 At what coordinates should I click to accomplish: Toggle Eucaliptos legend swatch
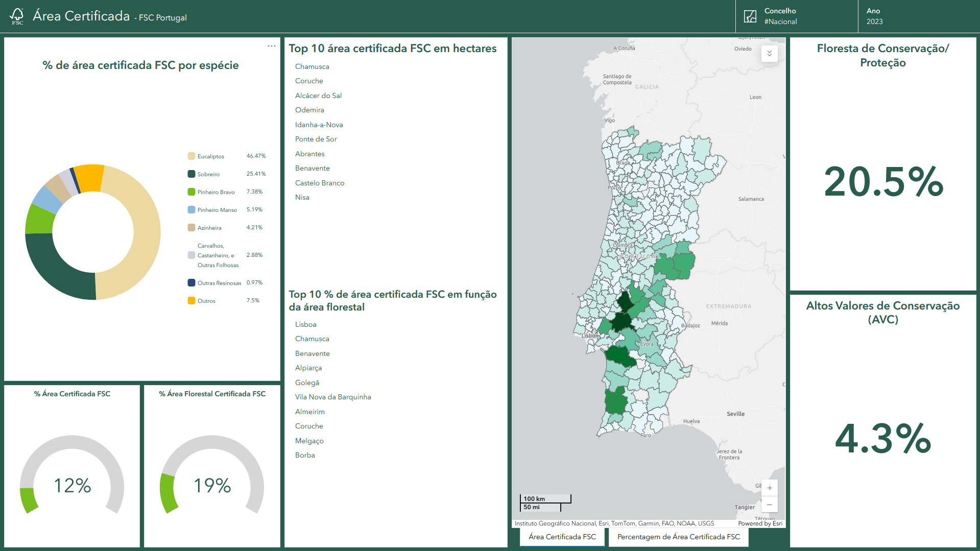coord(192,156)
